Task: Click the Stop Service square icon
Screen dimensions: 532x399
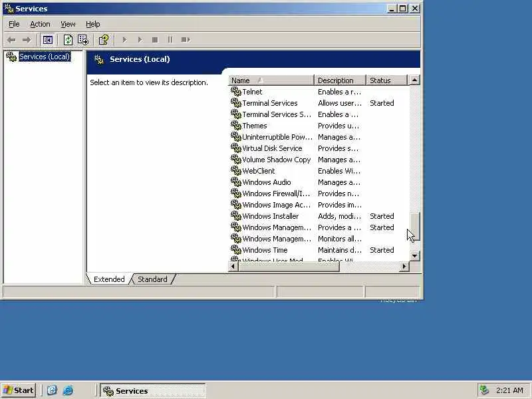Action: click(x=155, y=40)
